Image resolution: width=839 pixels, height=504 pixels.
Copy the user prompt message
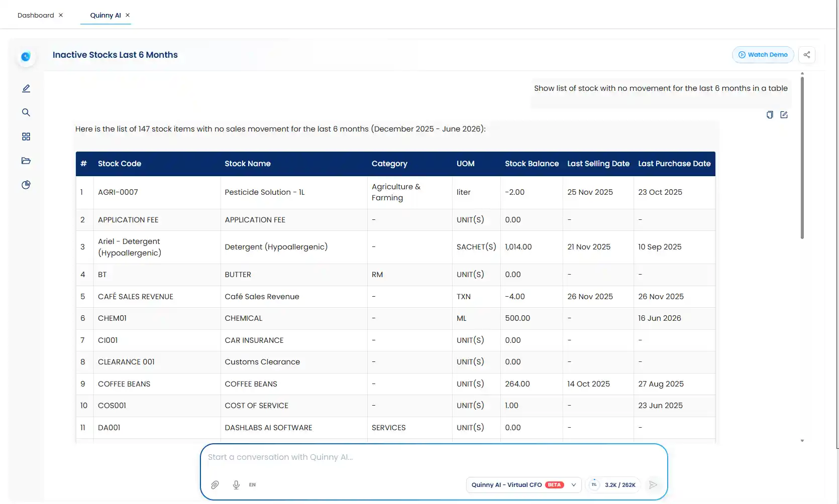click(x=770, y=115)
